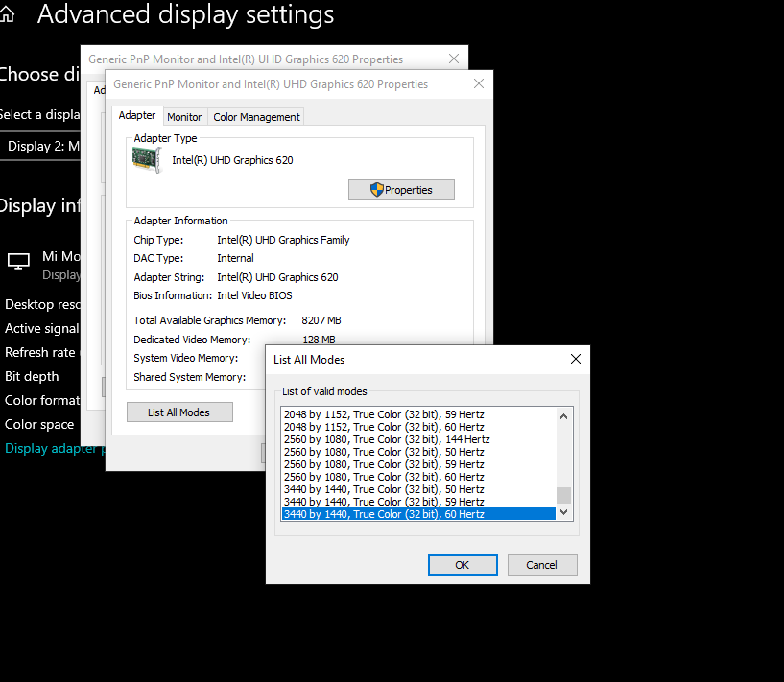Close the rear Properties window
784x682 pixels.
pos(454,59)
